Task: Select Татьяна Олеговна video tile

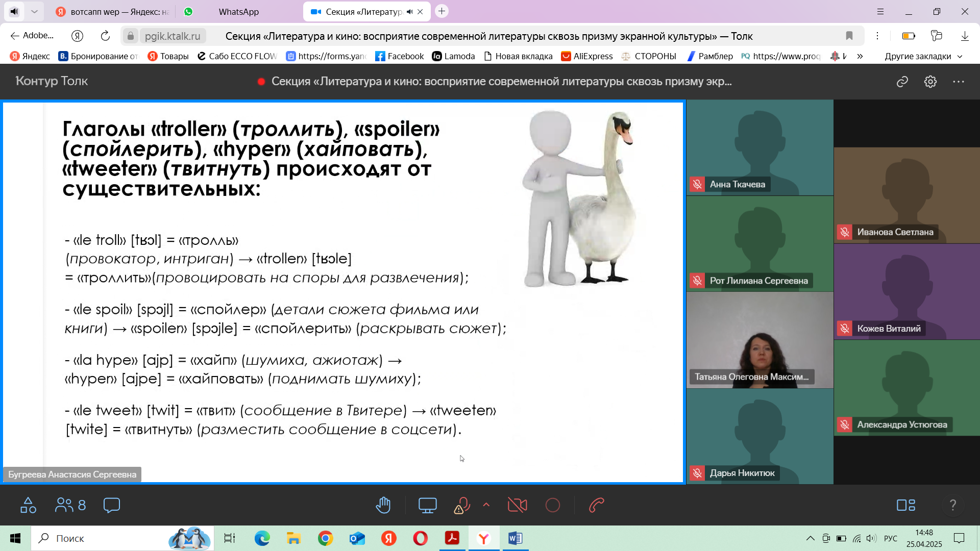Action: 759,340
